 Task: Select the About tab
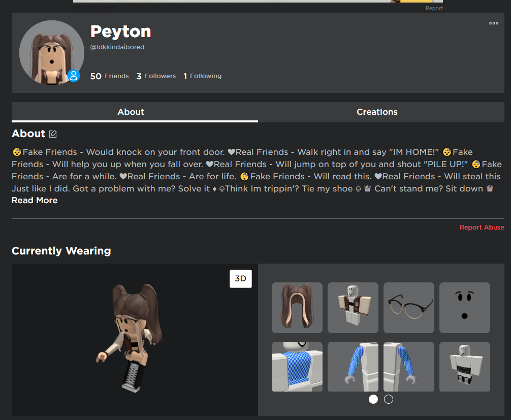[x=131, y=112]
